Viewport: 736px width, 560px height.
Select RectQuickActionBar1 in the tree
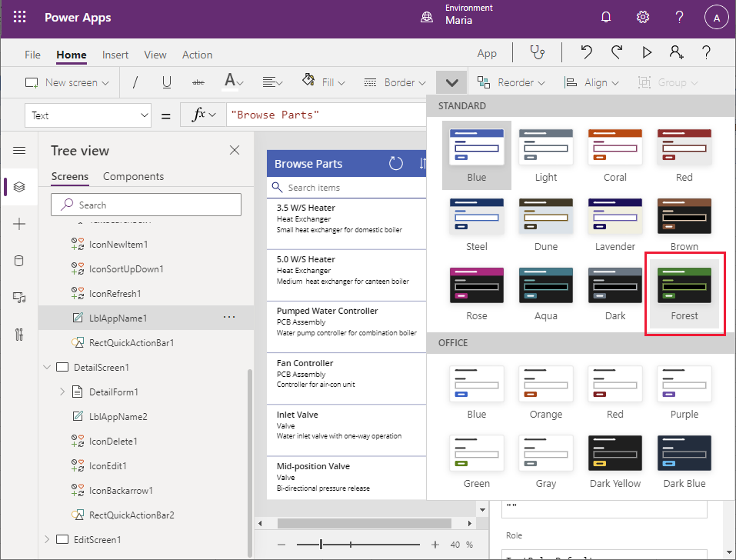(132, 342)
